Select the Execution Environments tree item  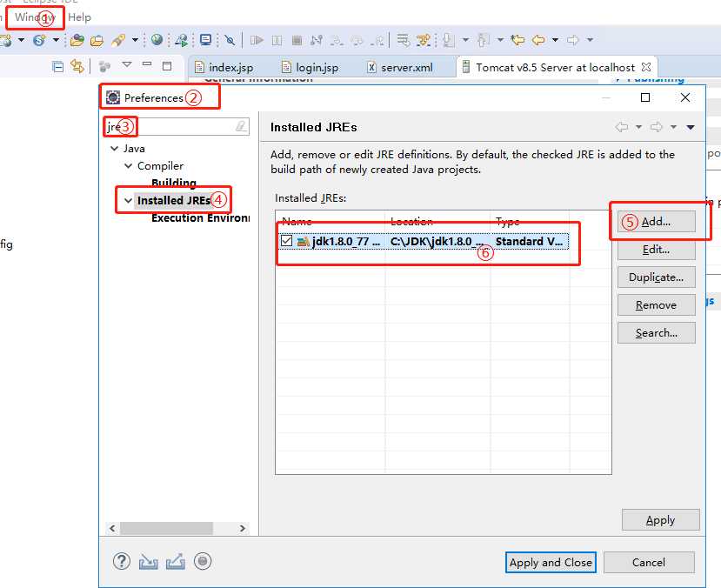point(201,218)
